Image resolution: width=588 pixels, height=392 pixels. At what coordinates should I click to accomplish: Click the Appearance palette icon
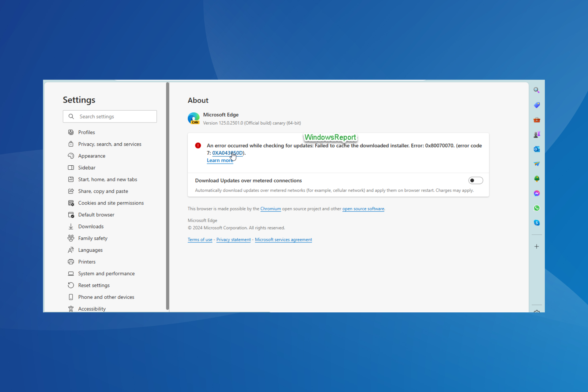71,156
